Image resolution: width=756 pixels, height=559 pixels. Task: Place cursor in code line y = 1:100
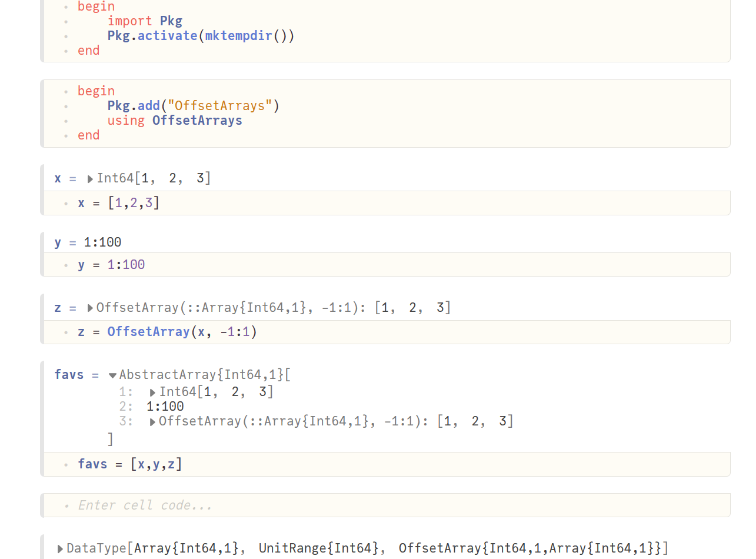pos(112,265)
